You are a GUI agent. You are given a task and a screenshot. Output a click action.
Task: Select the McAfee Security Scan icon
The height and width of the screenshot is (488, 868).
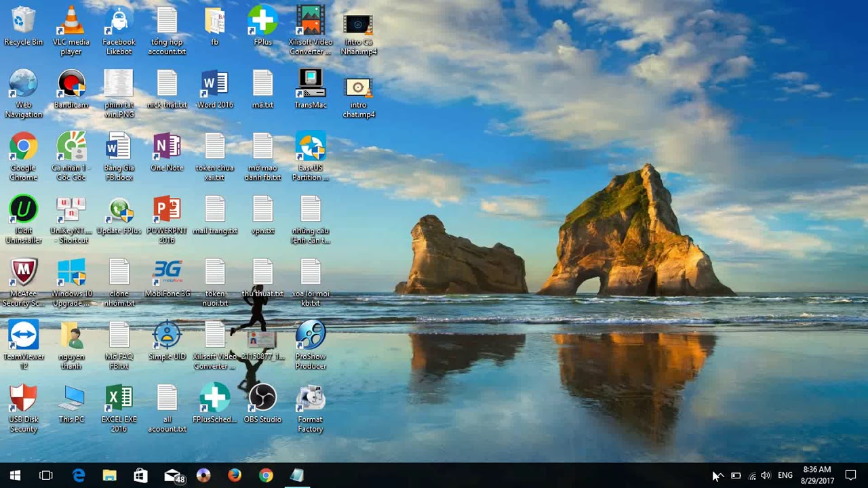click(23, 283)
